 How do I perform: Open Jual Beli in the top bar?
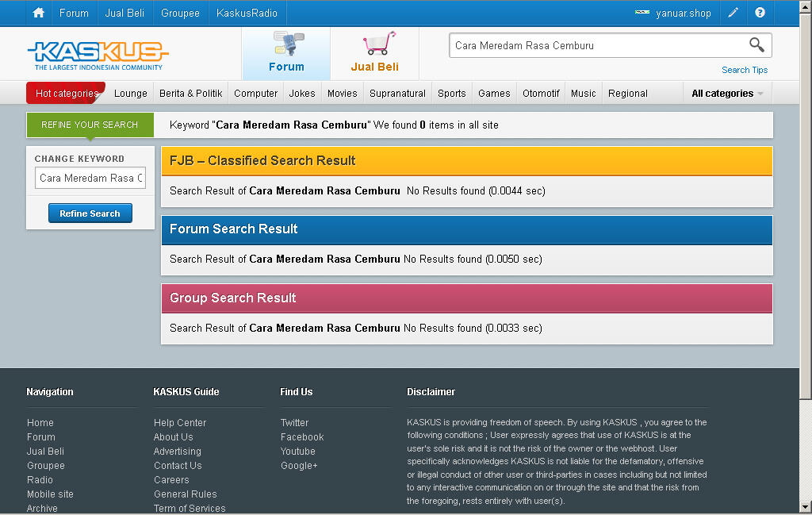click(x=124, y=13)
